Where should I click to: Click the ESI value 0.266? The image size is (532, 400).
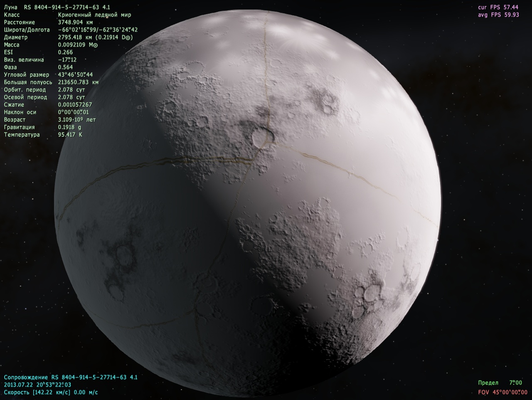pyautogui.click(x=66, y=52)
